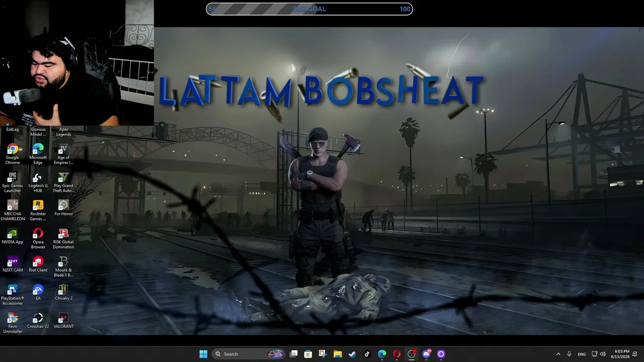
Task: Switch to Opera in the taskbar
Action: point(396,354)
